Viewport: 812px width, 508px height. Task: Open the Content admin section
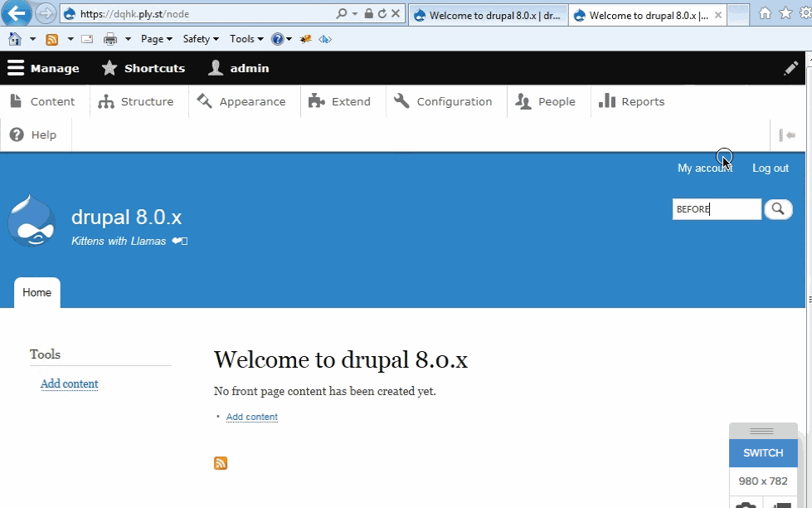[x=42, y=101]
